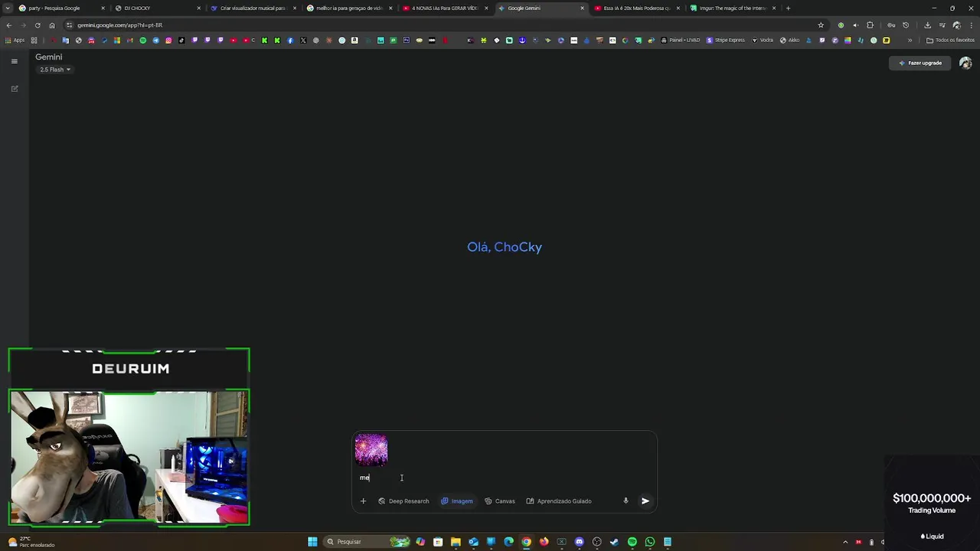Toggle the Imagem tool chip
Screen dimensions: 980x551
point(457,501)
